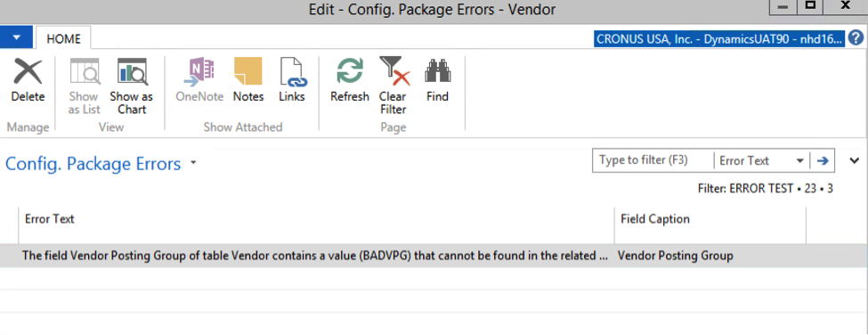Expand the filter pane chevron
The height and width of the screenshot is (335, 868).
(854, 160)
